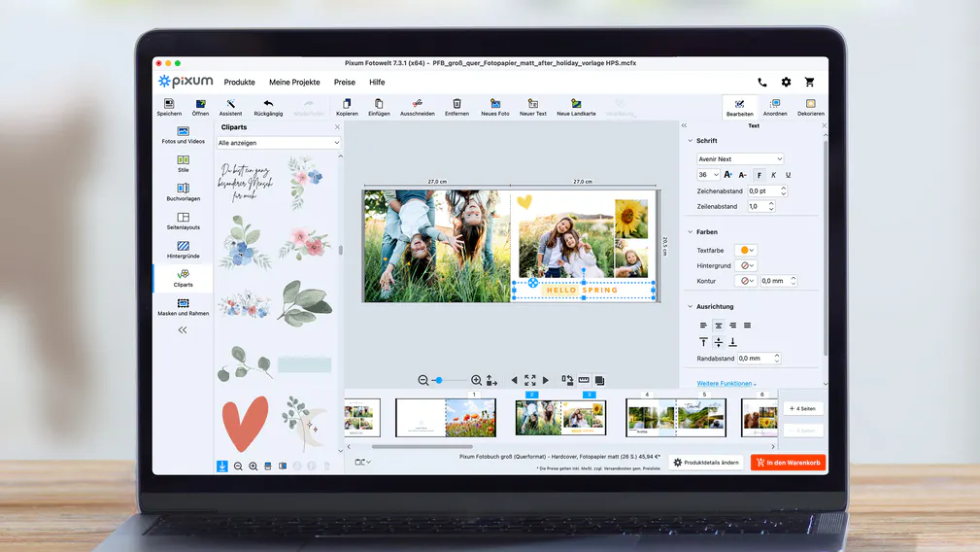Align text right
The height and width of the screenshot is (552, 980).
tap(732, 326)
